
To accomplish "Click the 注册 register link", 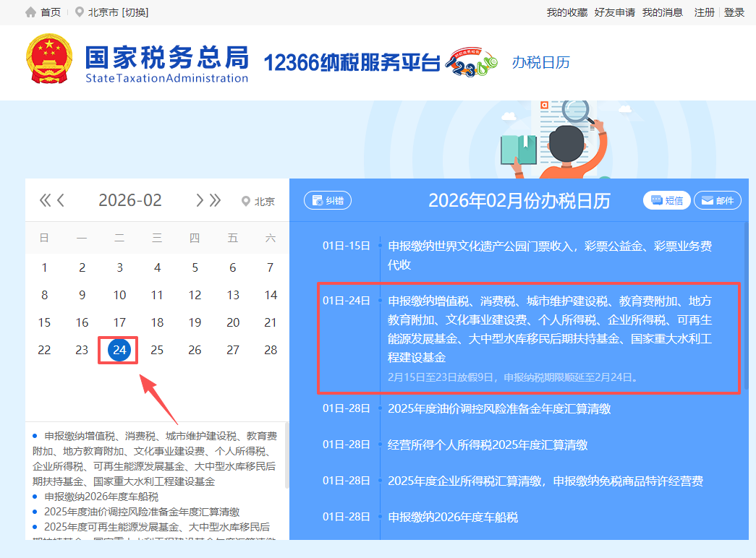I will point(704,12).
